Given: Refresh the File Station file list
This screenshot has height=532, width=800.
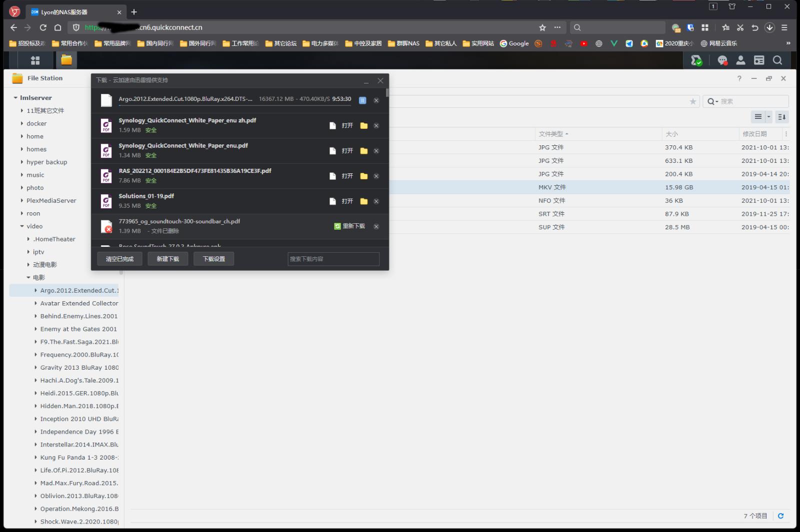Looking at the screenshot, I should coord(780,516).
